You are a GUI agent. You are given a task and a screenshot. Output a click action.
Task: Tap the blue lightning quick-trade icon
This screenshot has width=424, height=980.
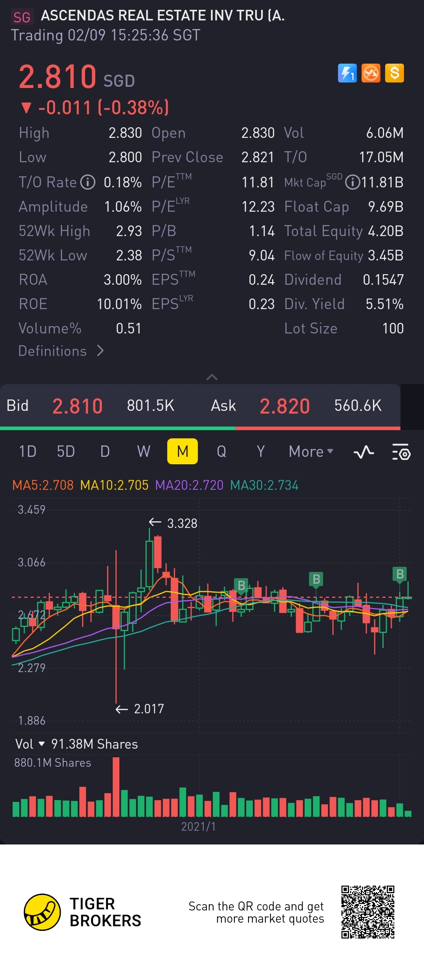pyautogui.click(x=347, y=73)
